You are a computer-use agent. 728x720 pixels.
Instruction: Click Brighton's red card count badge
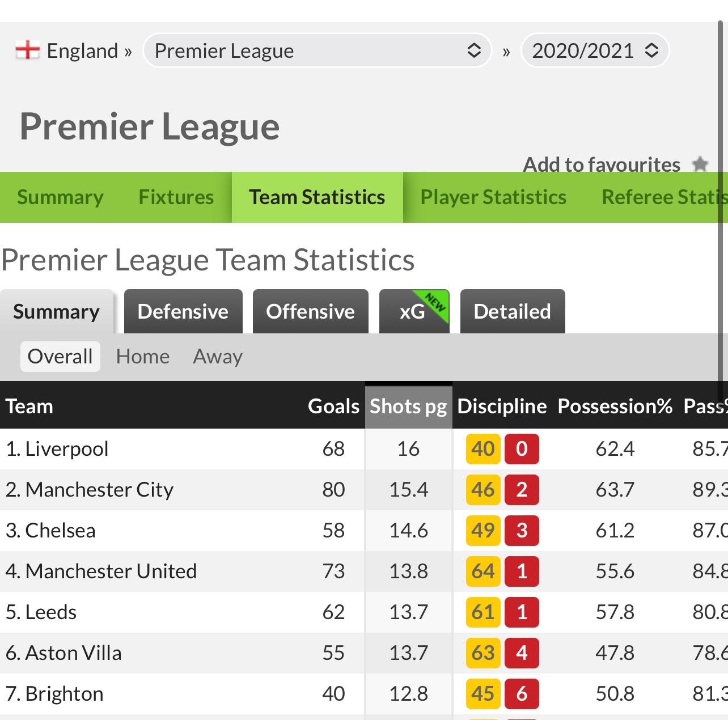[x=522, y=694]
